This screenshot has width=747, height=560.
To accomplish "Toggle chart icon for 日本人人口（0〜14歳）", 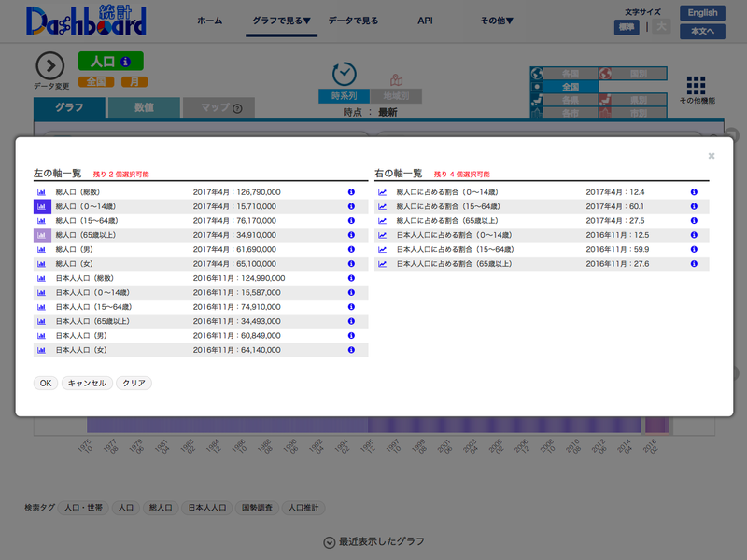I will (41, 293).
